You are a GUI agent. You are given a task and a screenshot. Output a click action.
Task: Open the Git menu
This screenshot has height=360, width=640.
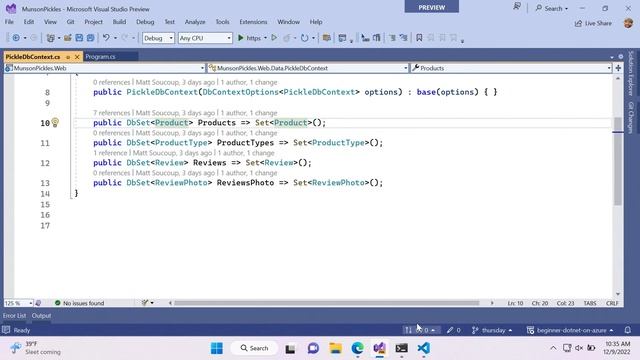click(x=70, y=22)
